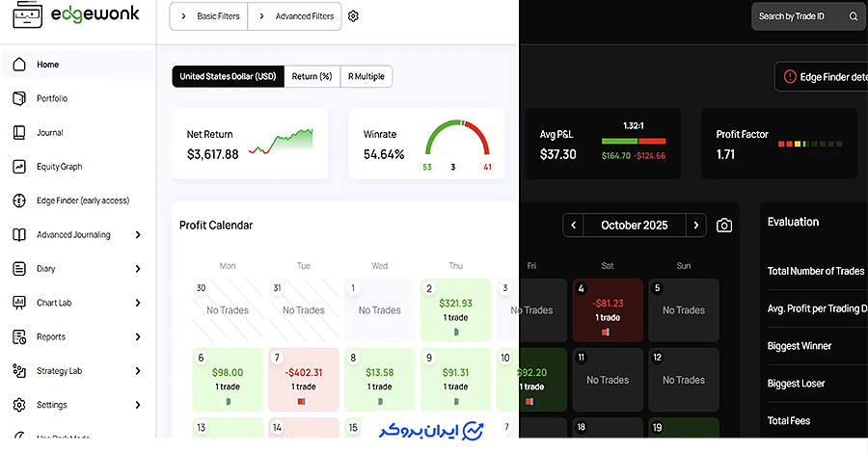Expand the Reports submenu chevron
Screen dimensions: 868x454
(138, 336)
